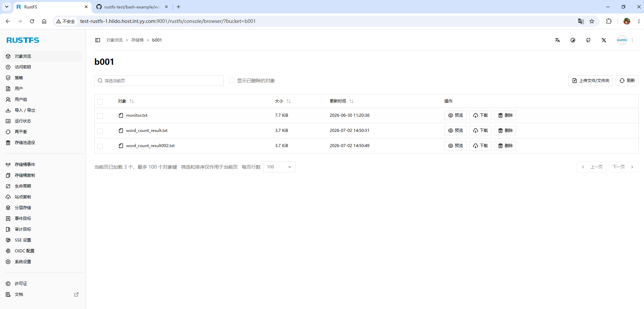Open the GitHub icon in header
The height and width of the screenshot is (309, 644).
588,40
